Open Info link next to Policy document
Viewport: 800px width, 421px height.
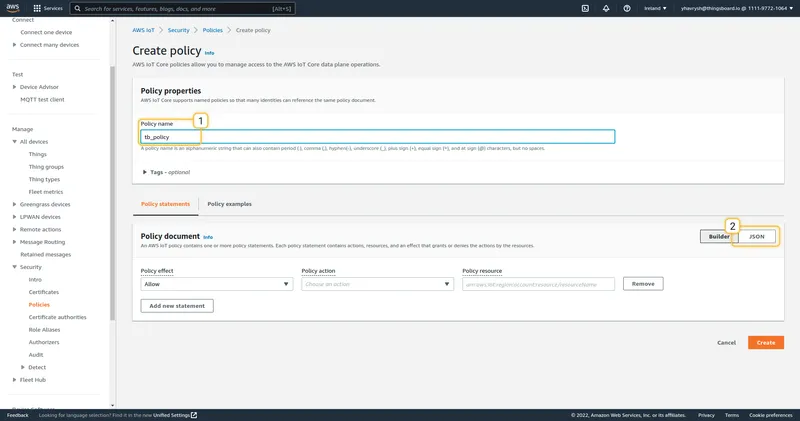[208, 237]
